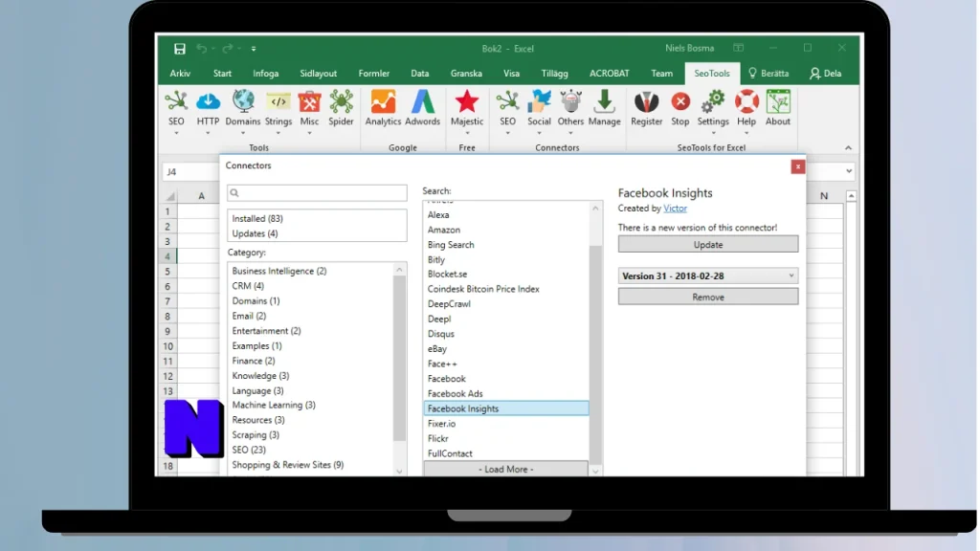The height and width of the screenshot is (551, 980).
Task: Click the Category list scrollbar
Action: click(399, 360)
